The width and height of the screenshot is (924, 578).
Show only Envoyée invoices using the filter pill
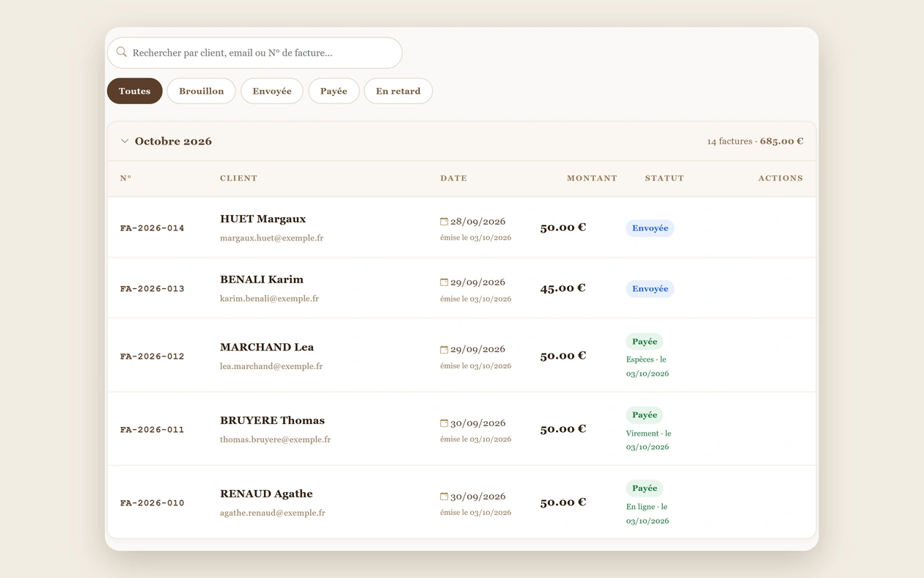[272, 91]
